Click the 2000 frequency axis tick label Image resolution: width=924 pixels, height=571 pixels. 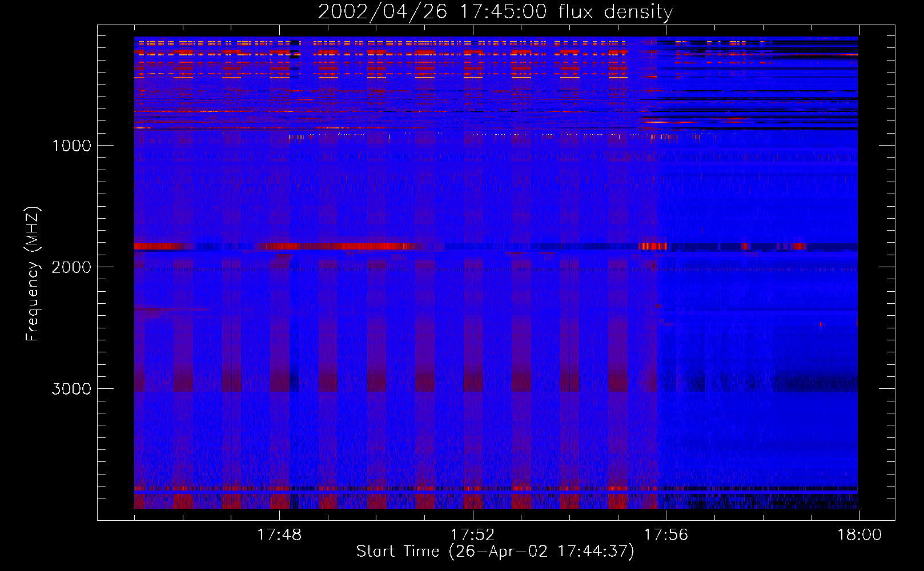(x=71, y=267)
